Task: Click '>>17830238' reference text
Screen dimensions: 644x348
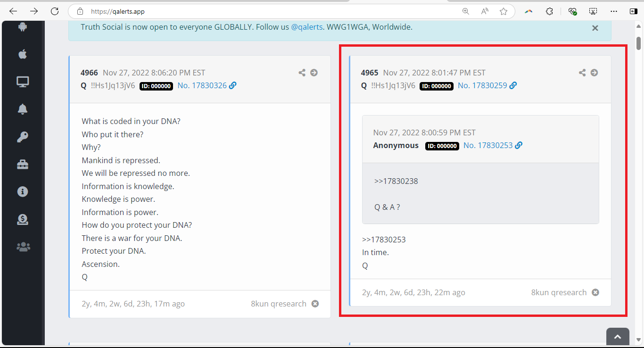Action: pyautogui.click(x=396, y=181)
